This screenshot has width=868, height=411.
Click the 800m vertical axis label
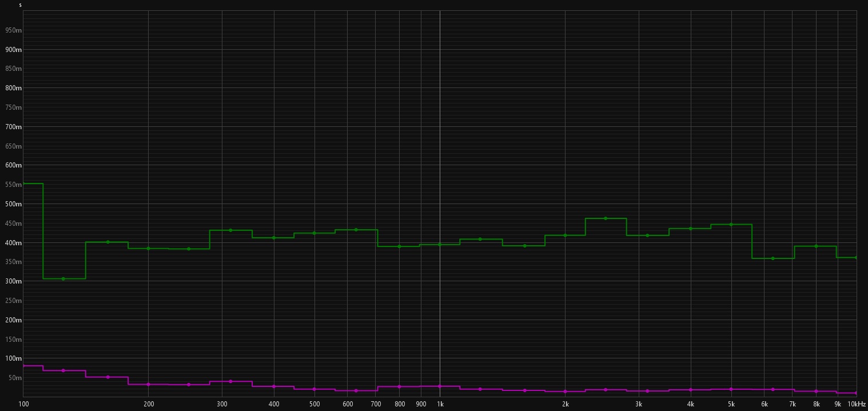coord(13,88)
